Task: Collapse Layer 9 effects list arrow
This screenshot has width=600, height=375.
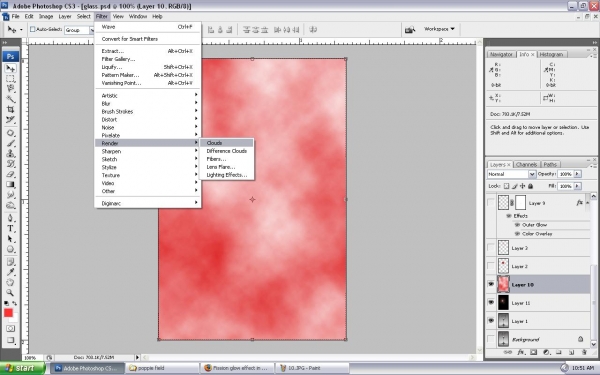Action: point(587,202)
